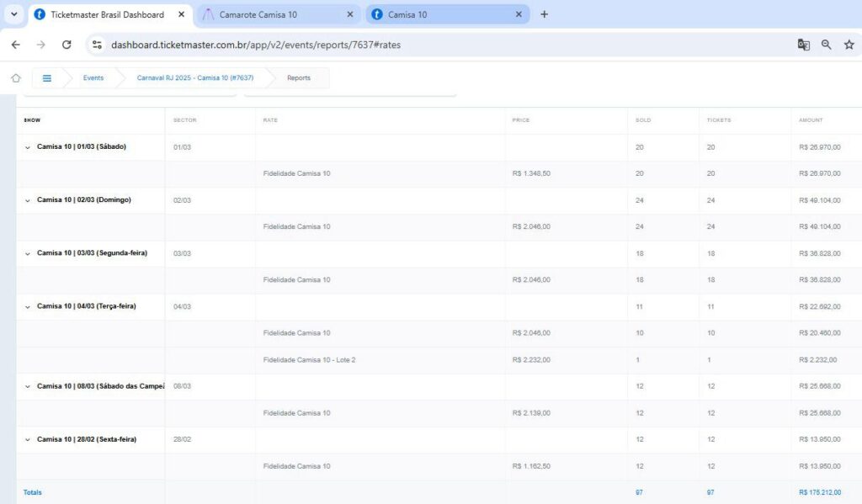This screenshot has height=504, width=862.
Task: Close the Ticketmaster Brasil Dashboard tab
Action: (x=182, y=15)
